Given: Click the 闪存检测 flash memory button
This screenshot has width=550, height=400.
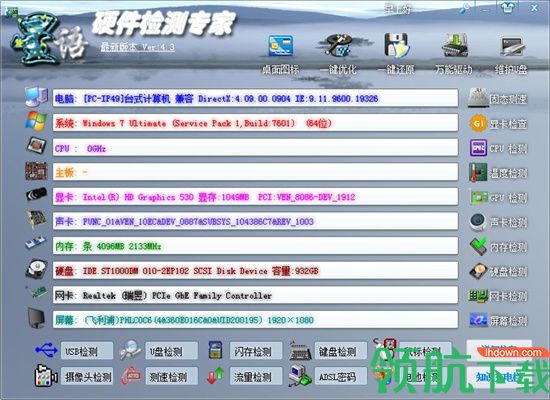Looking at the screenshot, I should coord(256,351).
